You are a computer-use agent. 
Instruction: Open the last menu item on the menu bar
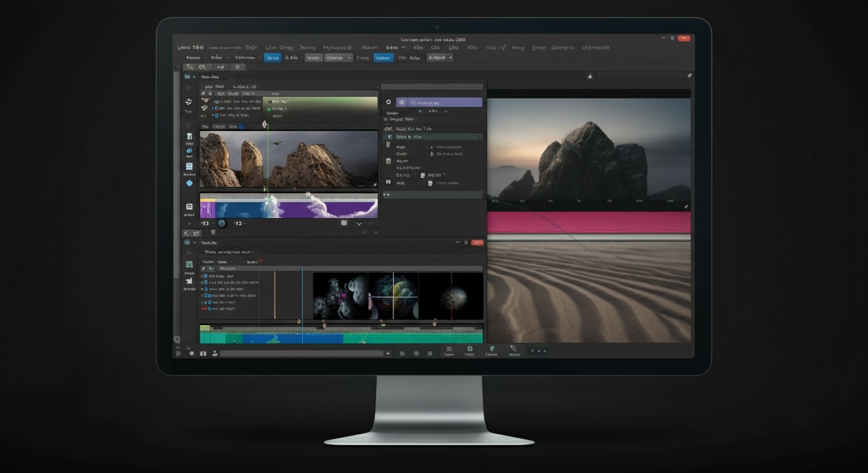pos(596,47)
